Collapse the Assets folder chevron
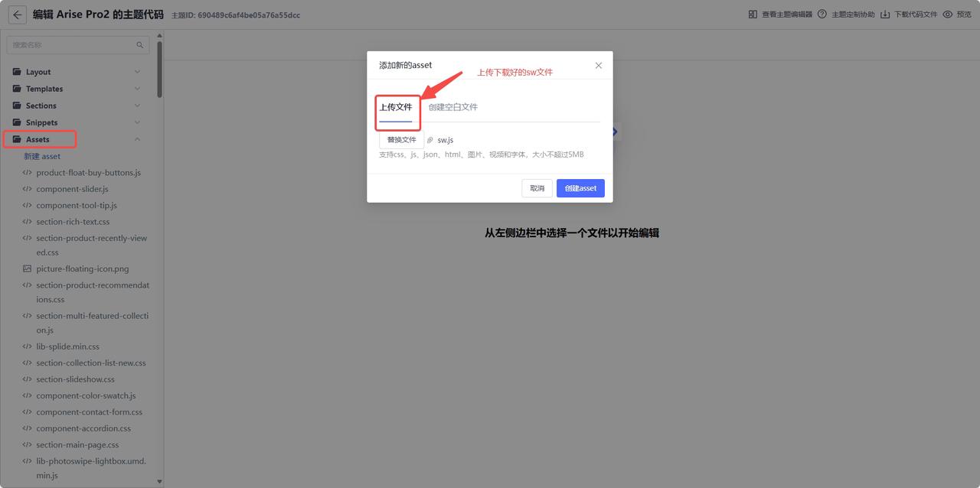Viewport: 980px width, 488px height. pyautogui.click(x=138, y=139)
